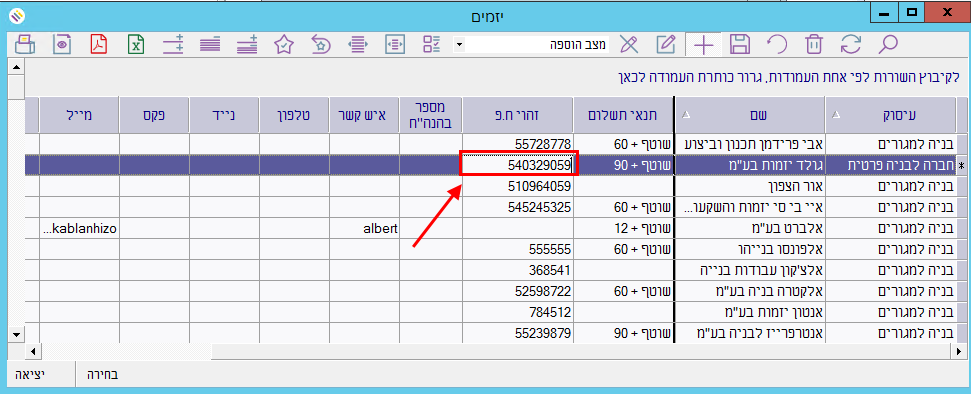Click the floppy disk save icon
971x394 pixels.
[739, 45]
